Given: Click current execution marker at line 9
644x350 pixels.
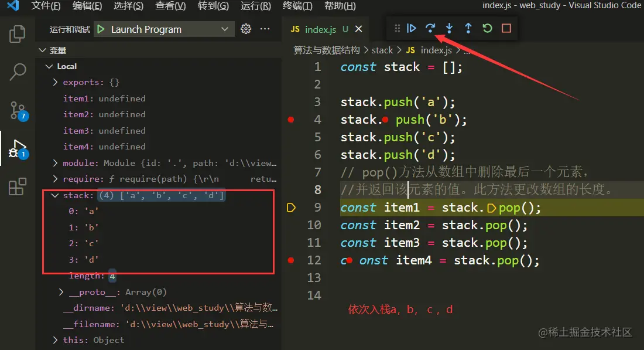Looking at the screenshot, I should 291,208.
